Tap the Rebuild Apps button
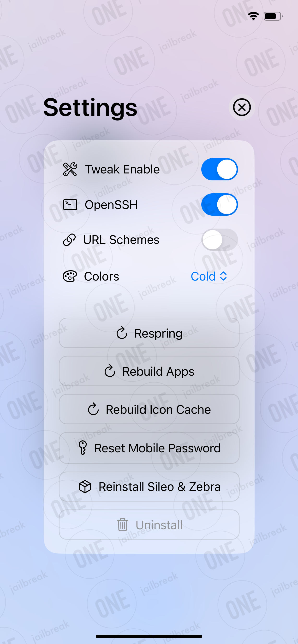The image size is (298, 644). [x=149, y=371]
